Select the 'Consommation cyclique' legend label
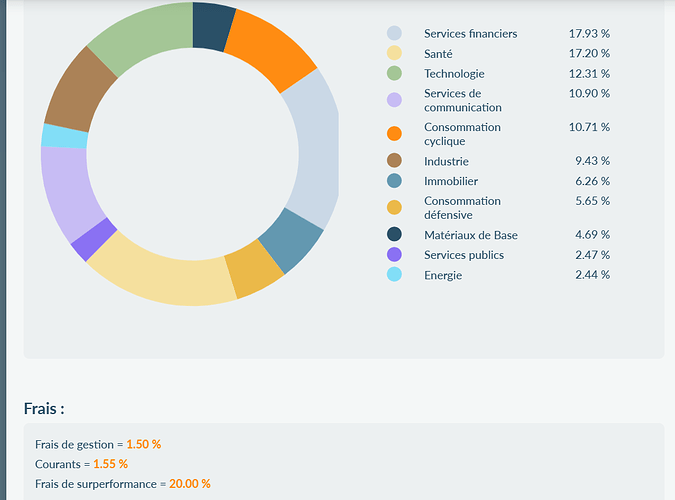Screen dimensions: 675x500 point(462,134)
